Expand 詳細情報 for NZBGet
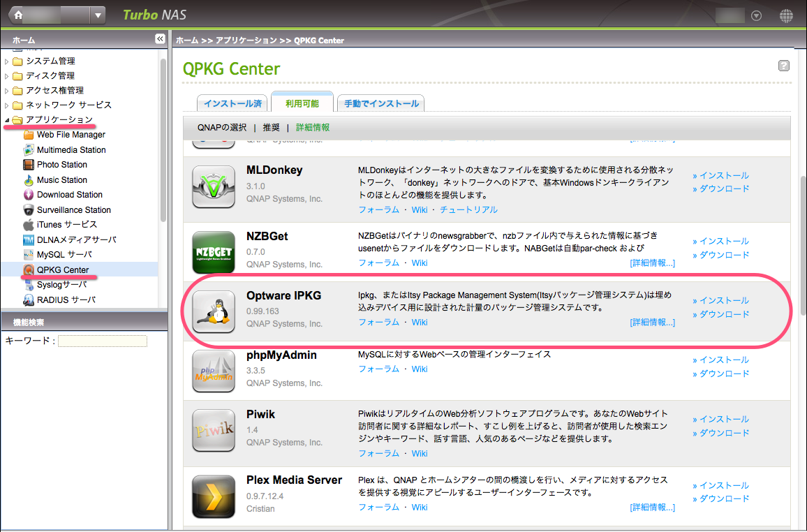 (652, 263)
